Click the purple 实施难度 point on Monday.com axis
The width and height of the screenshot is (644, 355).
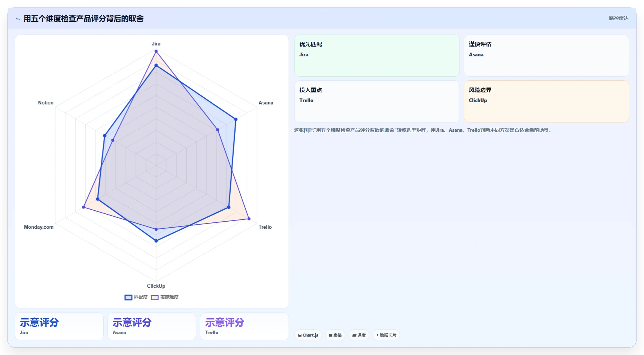point(84,207)
